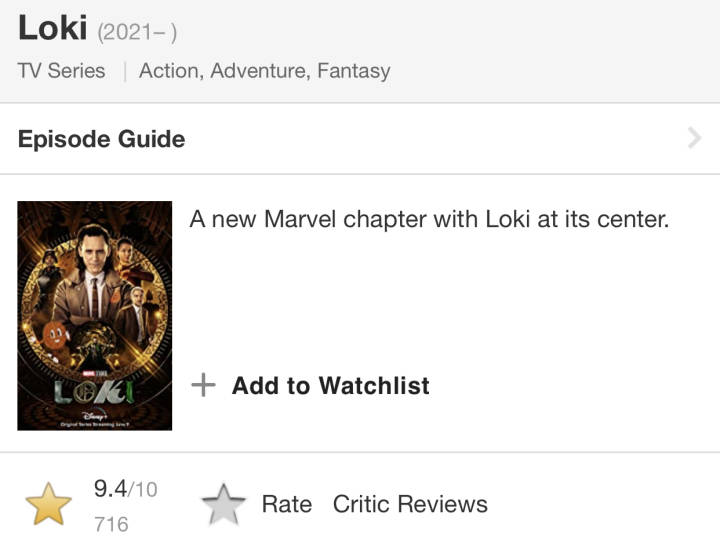Click the (2021– ) year text
The image size is (720, 554).
(137, 33)
